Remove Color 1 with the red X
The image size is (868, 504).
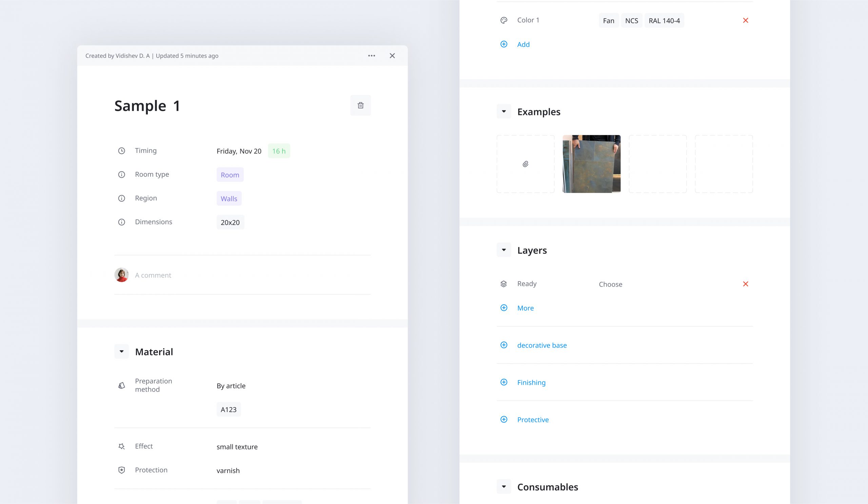click(745, 21)
